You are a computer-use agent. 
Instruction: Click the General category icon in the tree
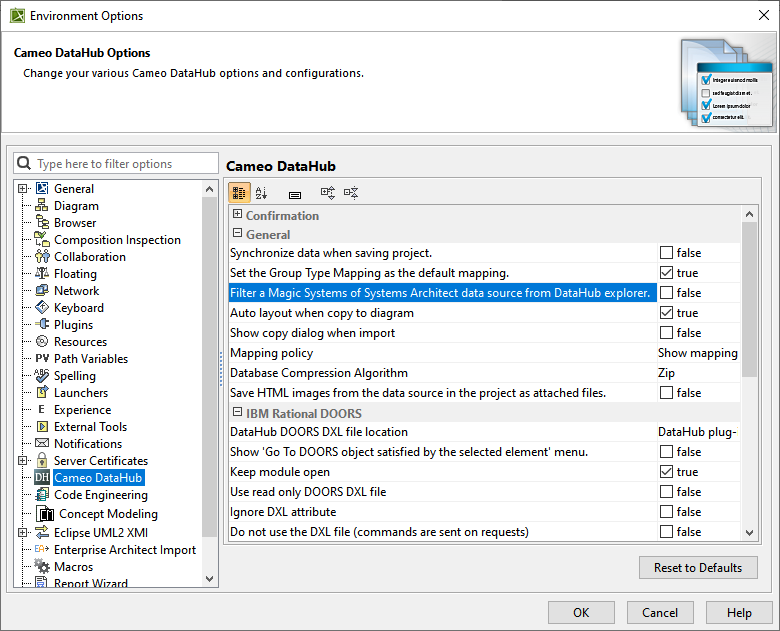42,189
